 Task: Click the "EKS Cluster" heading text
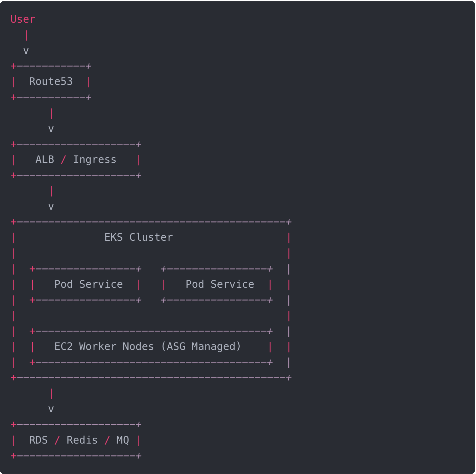click(138, 237)
